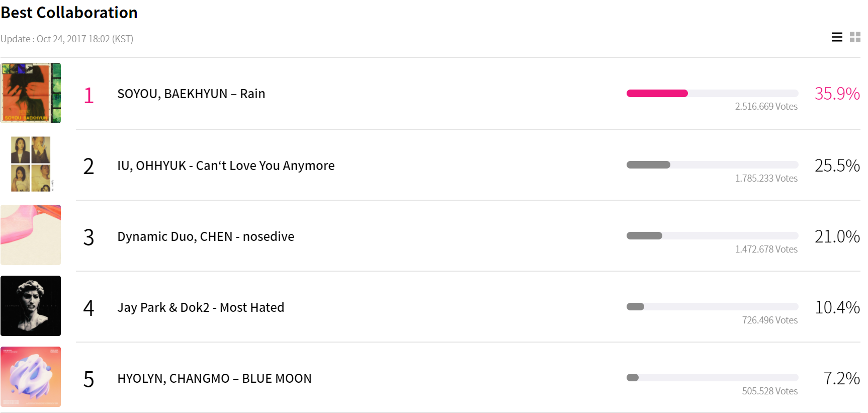Screen dimensions: 868x413
Task: Click the 1.785.233 Votes count
Action: (766, 179)
